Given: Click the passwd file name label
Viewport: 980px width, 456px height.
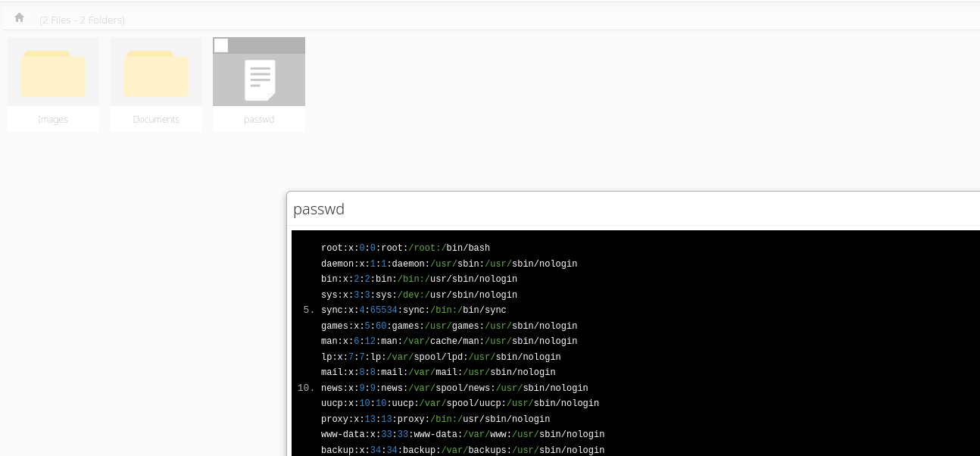Looking at the screenshot, I should coord(259,120).
